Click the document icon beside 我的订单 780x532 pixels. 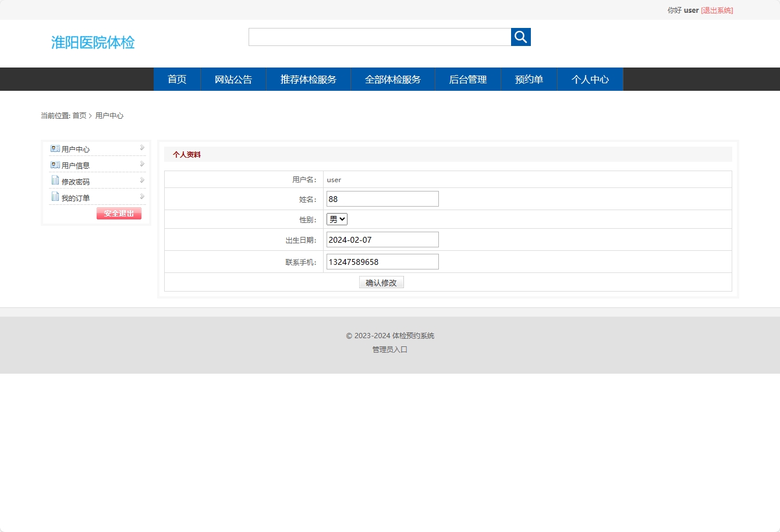[55, 197]
